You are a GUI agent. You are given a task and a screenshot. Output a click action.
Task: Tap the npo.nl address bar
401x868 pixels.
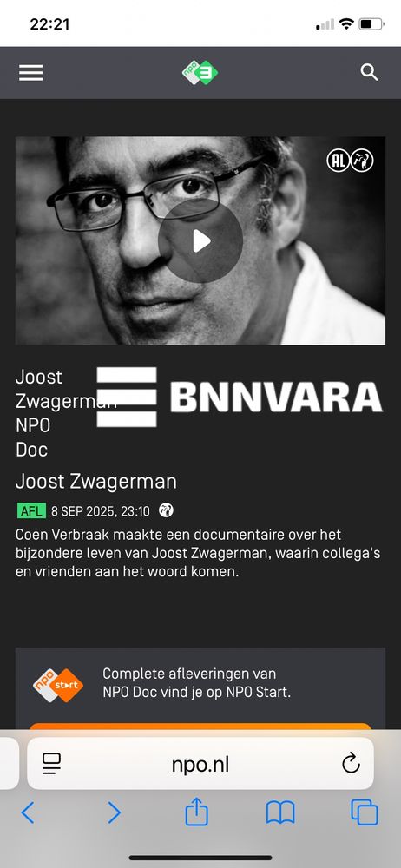click(200, 763)
